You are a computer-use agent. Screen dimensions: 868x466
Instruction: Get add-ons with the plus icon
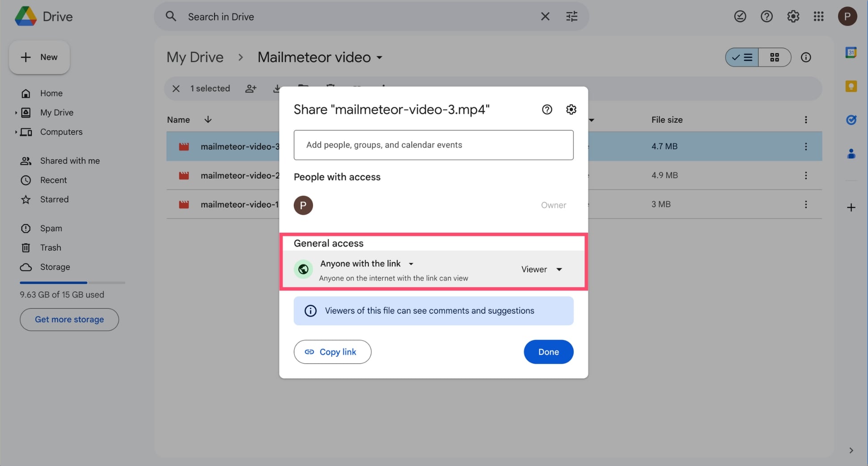(851, 207)
